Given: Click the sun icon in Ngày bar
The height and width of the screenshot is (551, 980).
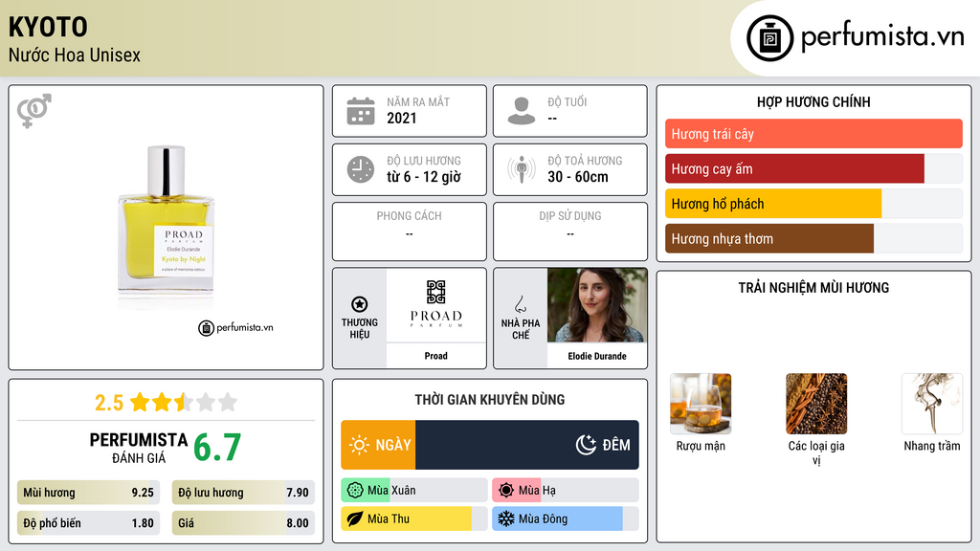Looking at the screenshot, I should pos(360,445).
